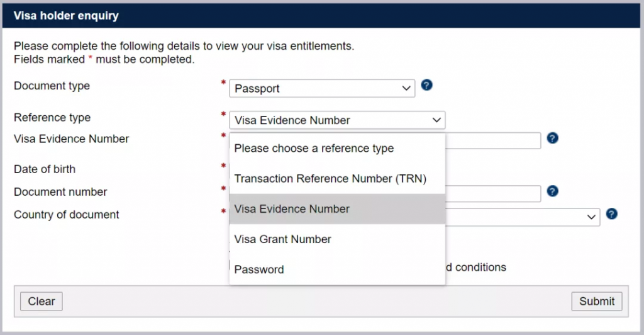Open the Passport document type dropdown
The width and height of the screenshot is (644, 335).
click(322, 88)
